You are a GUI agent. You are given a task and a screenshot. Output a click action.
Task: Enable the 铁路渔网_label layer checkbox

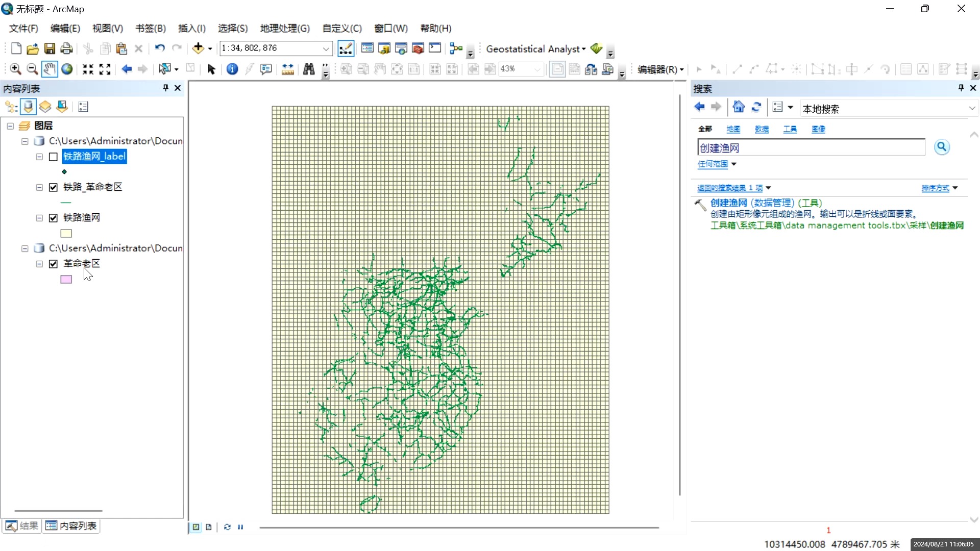53,157
